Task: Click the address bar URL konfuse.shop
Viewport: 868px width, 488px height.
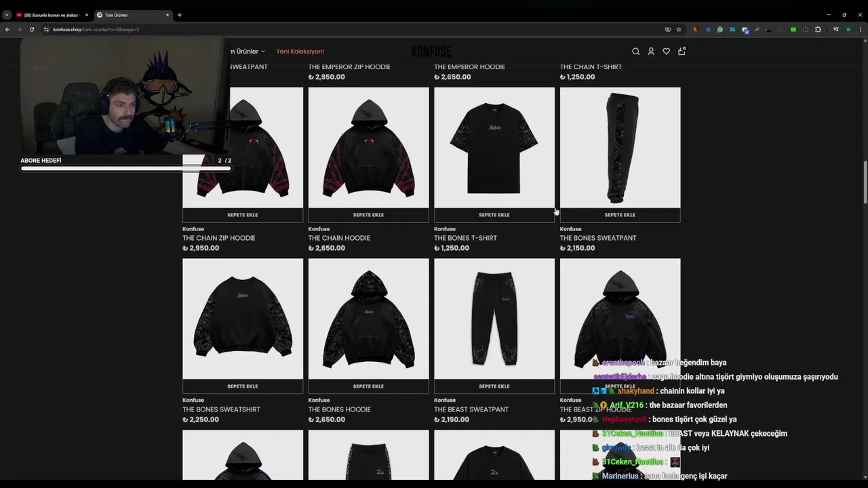Action: pyautogui.click(x=96, y=29)
